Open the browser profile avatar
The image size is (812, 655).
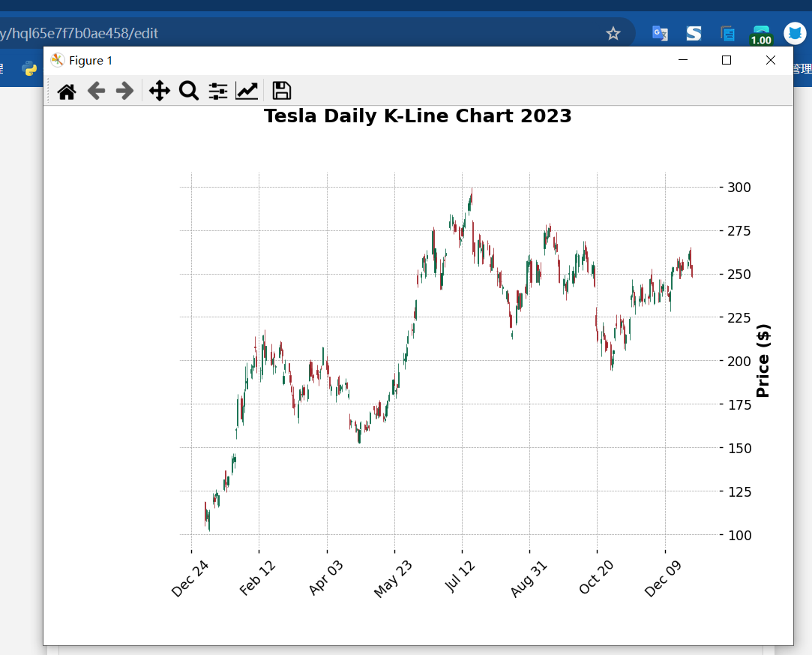click(x=795, y=33)
